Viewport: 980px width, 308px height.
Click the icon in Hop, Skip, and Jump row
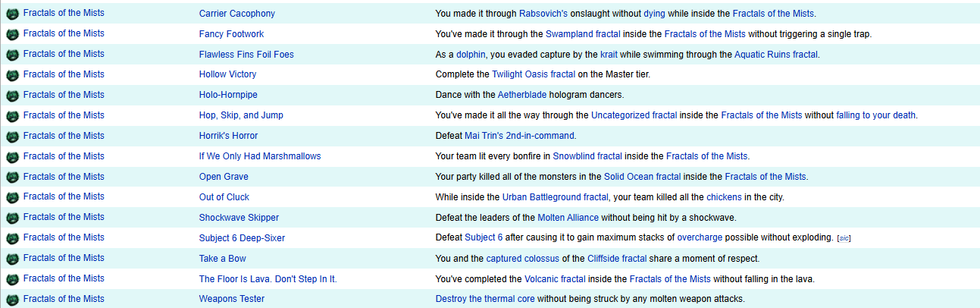11,116
